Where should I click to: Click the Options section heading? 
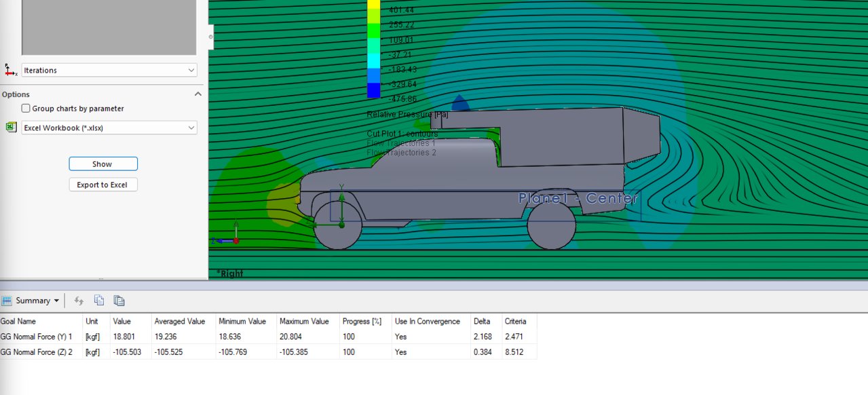coord(16,94)
